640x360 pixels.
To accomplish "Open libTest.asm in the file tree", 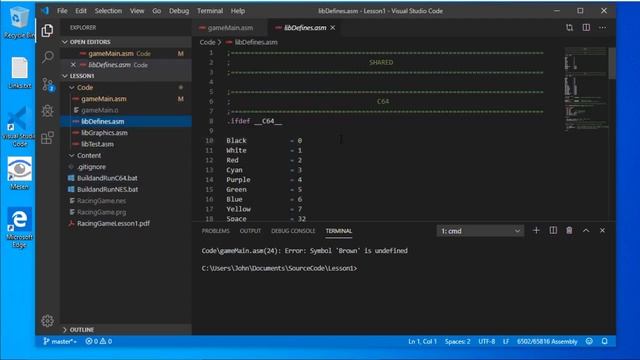I will (126, 144).
